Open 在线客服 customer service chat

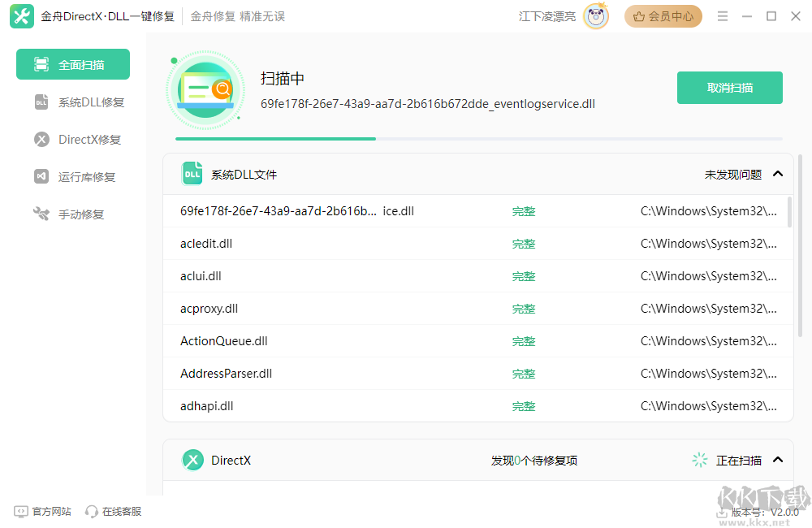[x=112, y=511]
